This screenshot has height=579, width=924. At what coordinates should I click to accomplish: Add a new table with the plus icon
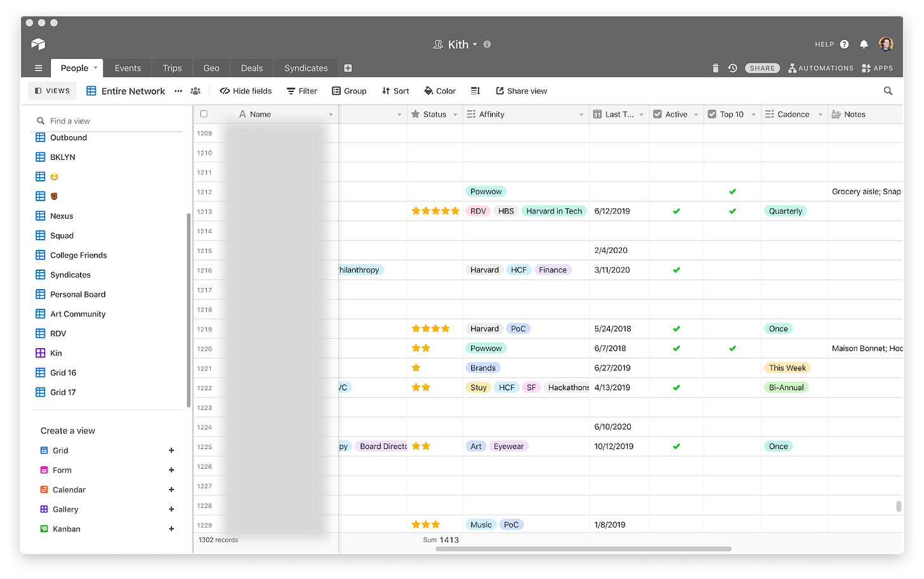(x=348, y=68)
